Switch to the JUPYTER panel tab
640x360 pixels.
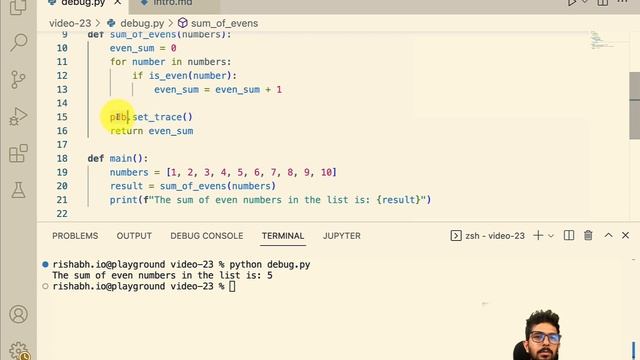pyautogui.click(x=342, y=236)
